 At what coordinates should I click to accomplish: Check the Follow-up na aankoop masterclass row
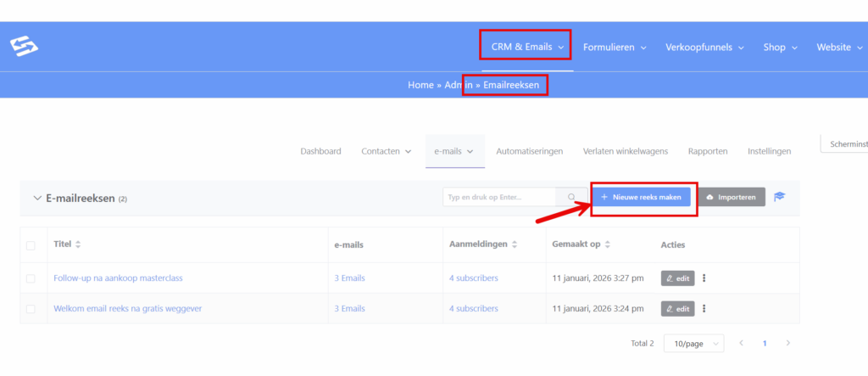pyautogui.click(x=31, y=278)
